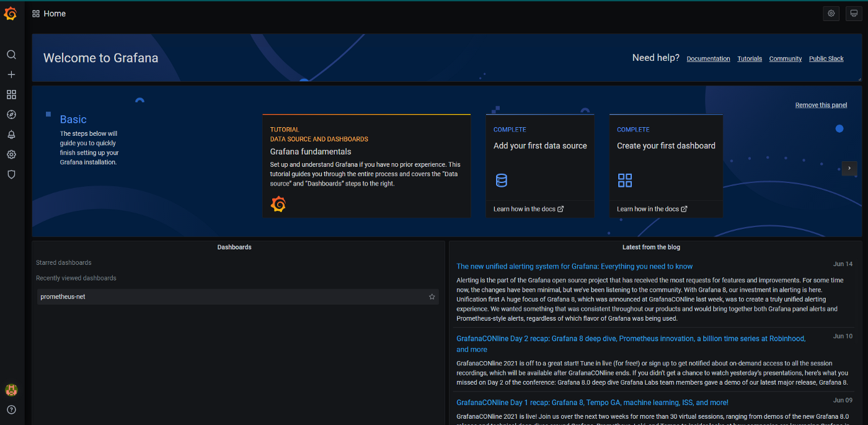Open the Add your first data source card

coord(540,166)
